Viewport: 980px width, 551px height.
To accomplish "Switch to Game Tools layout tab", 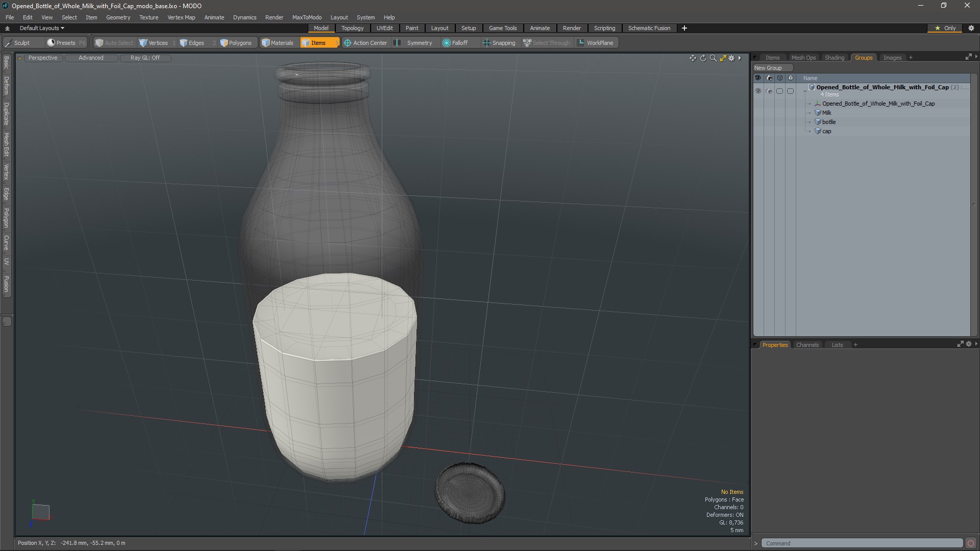I will coord(503,28).
